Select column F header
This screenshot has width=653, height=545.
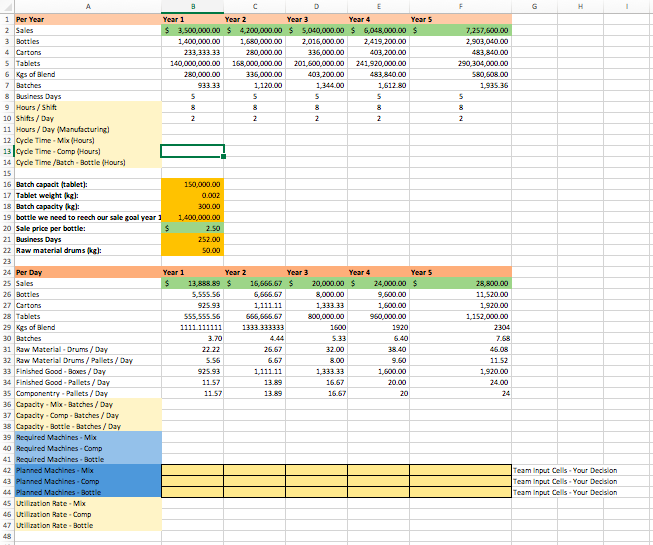pos(461,6)
